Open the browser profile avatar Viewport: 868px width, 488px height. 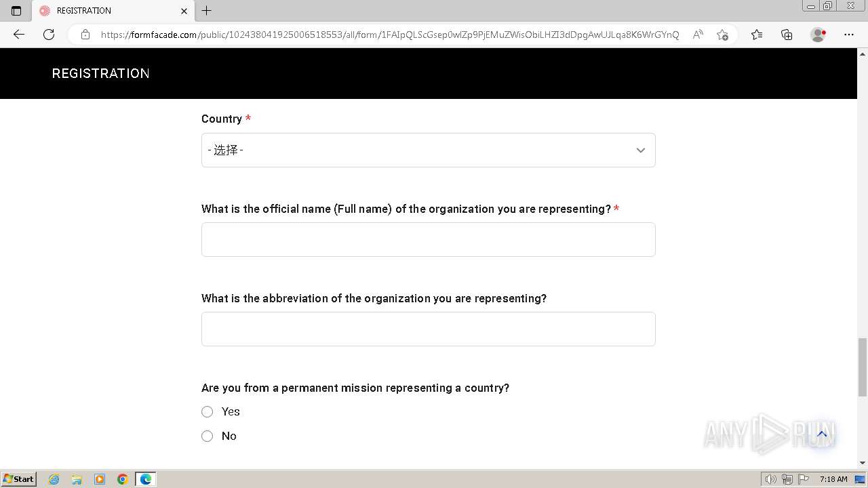pos(818,35)
